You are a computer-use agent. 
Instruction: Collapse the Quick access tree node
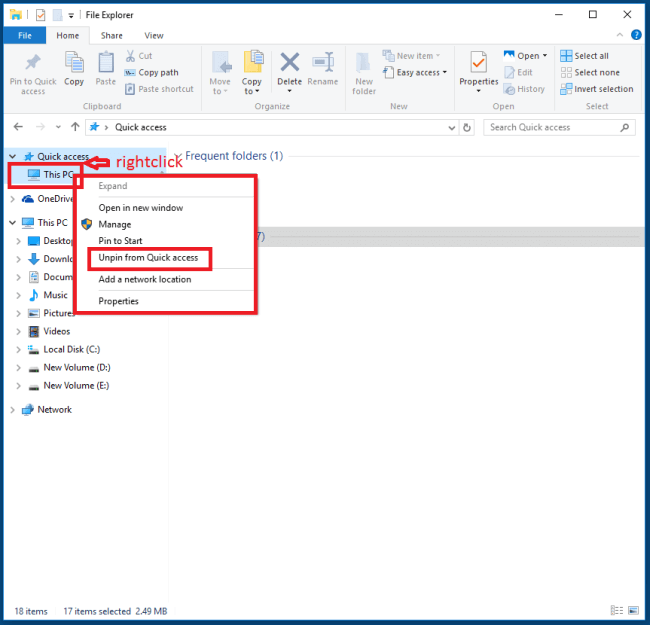(12, 157)
